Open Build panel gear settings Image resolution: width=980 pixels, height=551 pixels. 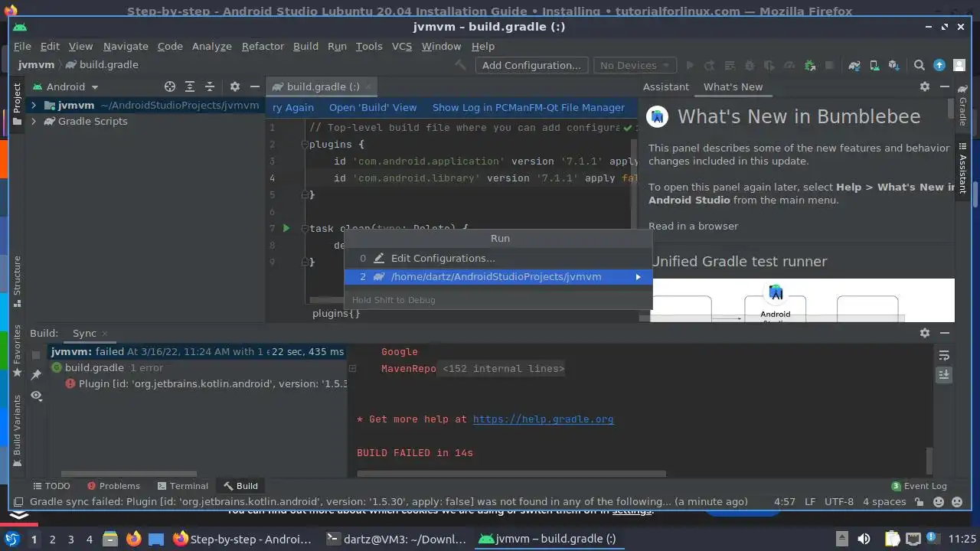pyautogui.click(x=925, y=333)
